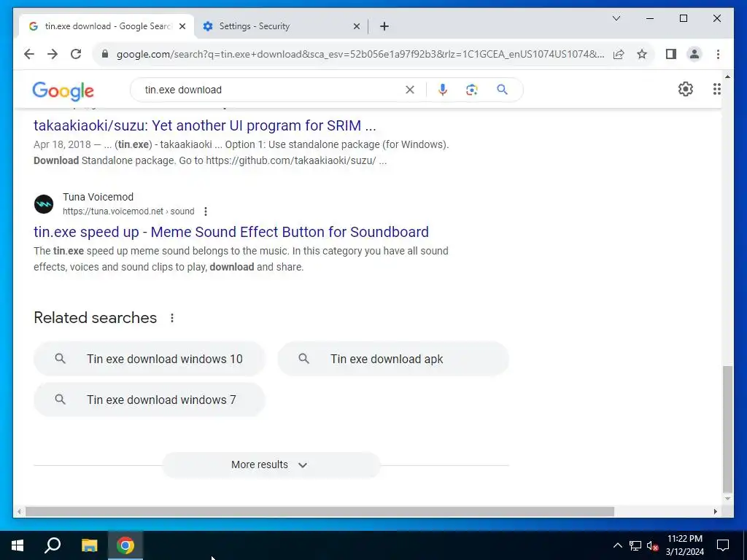Open File Explorer from the taskbar
Viewport: 747px width, 560px height.
[x=89, y=545]
